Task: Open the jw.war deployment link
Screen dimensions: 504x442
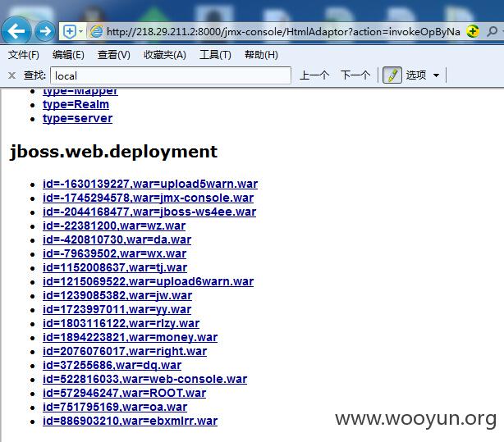Action: [117, 295]
